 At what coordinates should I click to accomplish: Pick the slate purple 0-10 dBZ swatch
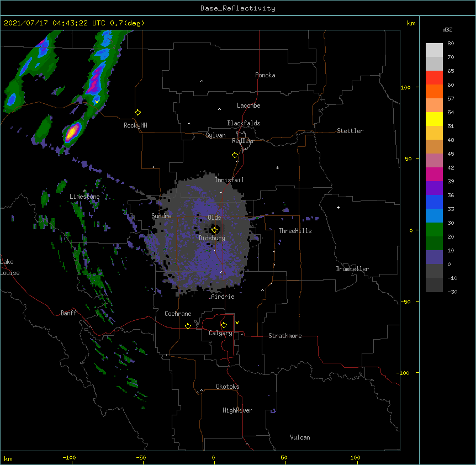(434, 257)
